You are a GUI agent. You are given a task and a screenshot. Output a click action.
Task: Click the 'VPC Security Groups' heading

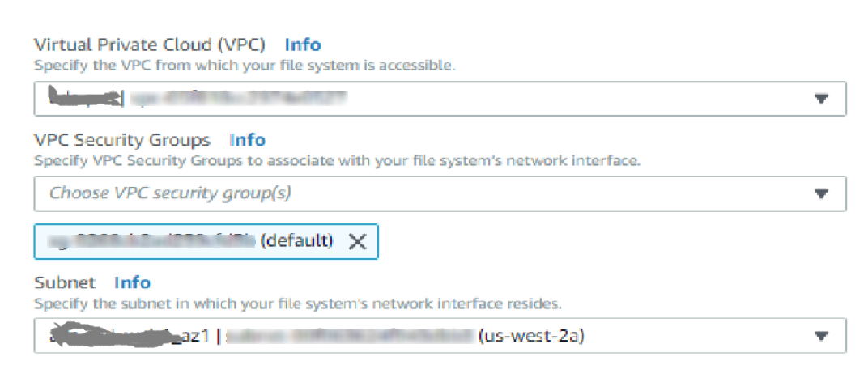(x=121, y=140)
